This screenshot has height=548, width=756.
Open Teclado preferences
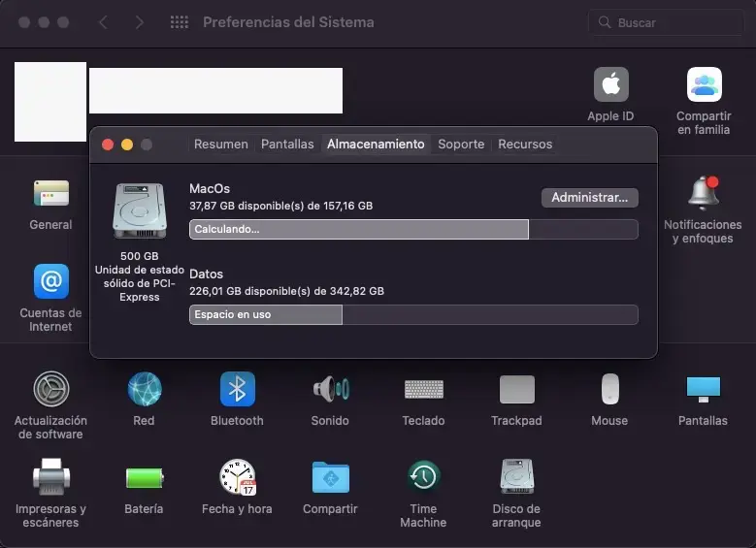tap(424, 390)
